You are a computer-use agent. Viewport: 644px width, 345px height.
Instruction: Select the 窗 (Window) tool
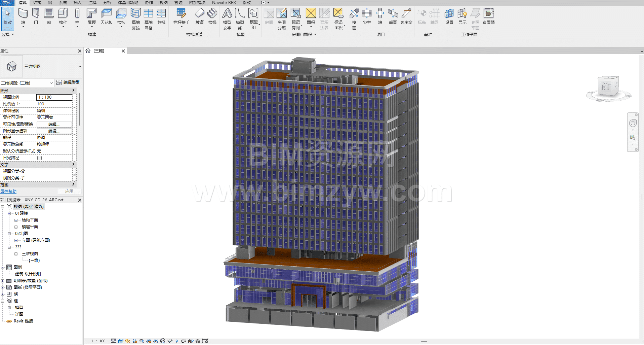coord(49,16)
